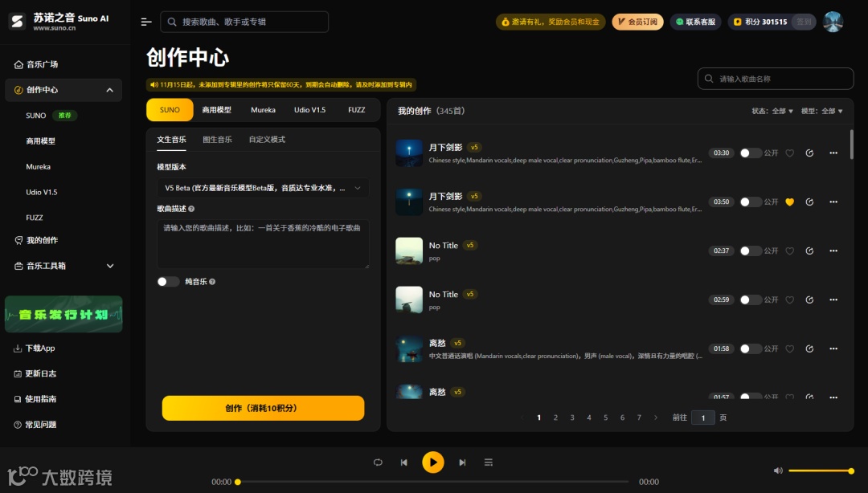Image resolution: width=868 pixels, height=493 pixels.
Task: Select the Udio V1.5 tab
Action: (310, 110)
